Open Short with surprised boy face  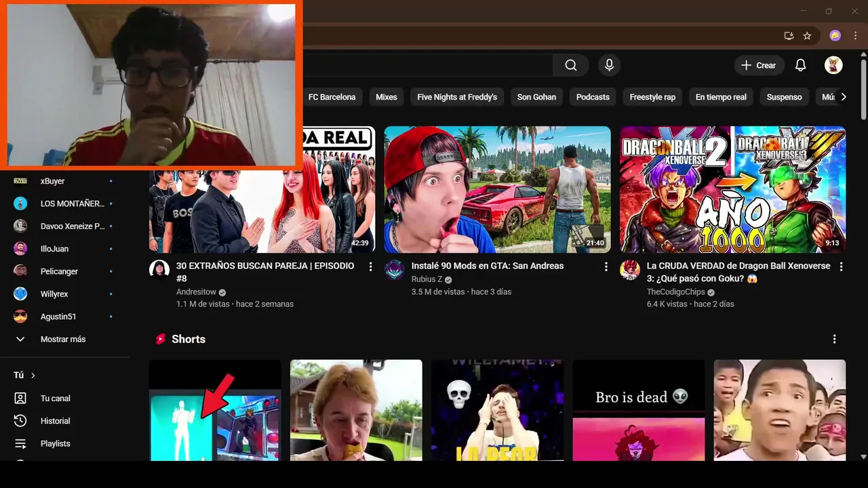click(x=780, y=410)
